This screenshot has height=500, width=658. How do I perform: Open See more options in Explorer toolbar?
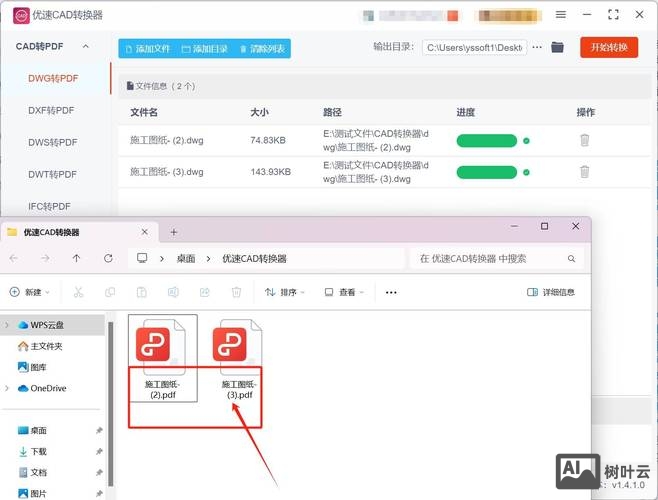391,292
